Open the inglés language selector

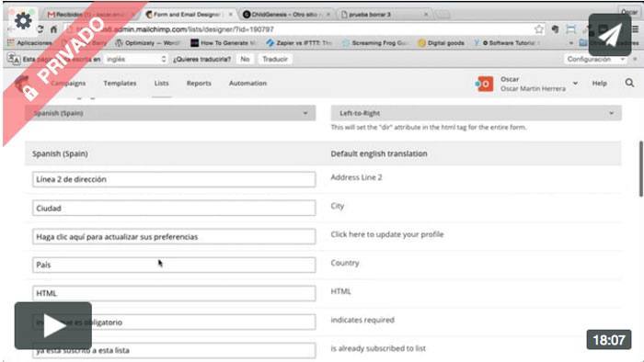point(136,59)
